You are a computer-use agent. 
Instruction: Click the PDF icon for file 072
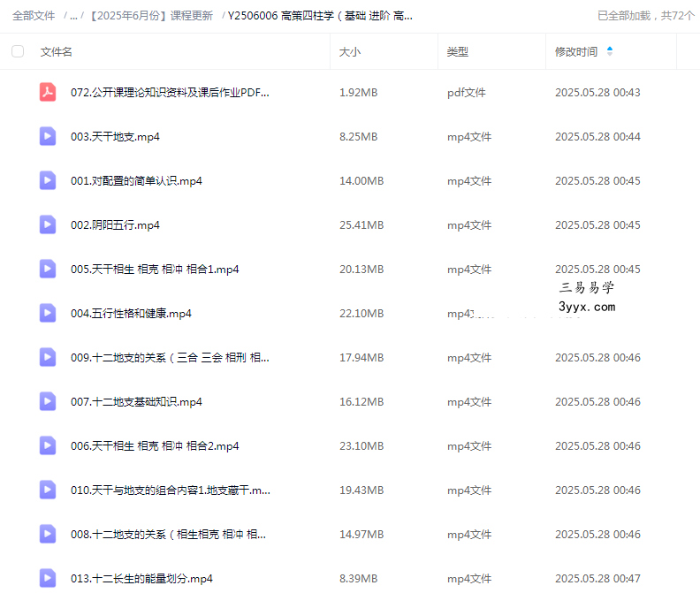pyautogui.click(x=48, y=92)
